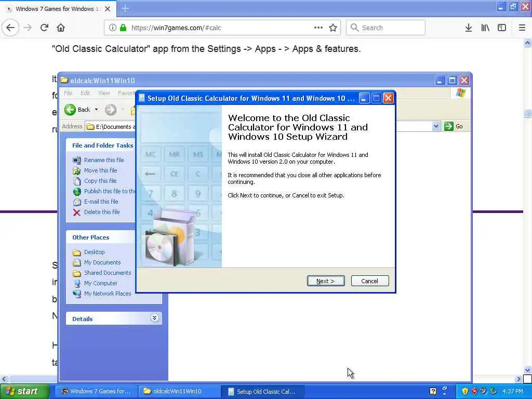Click Move this file
The image size is (532, 399).
(100, 170)
